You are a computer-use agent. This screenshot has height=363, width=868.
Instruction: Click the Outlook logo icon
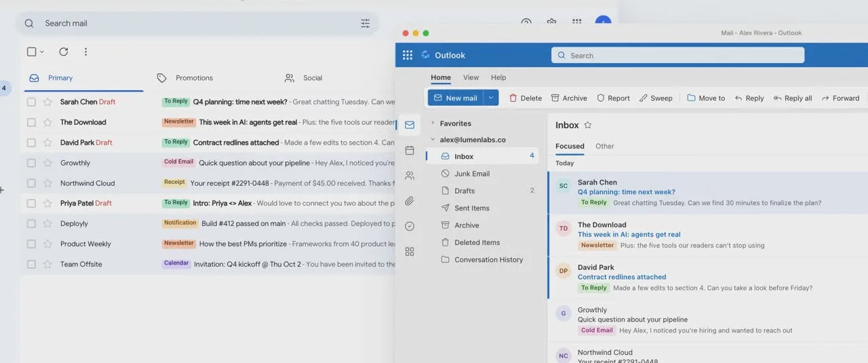(426, 55)
